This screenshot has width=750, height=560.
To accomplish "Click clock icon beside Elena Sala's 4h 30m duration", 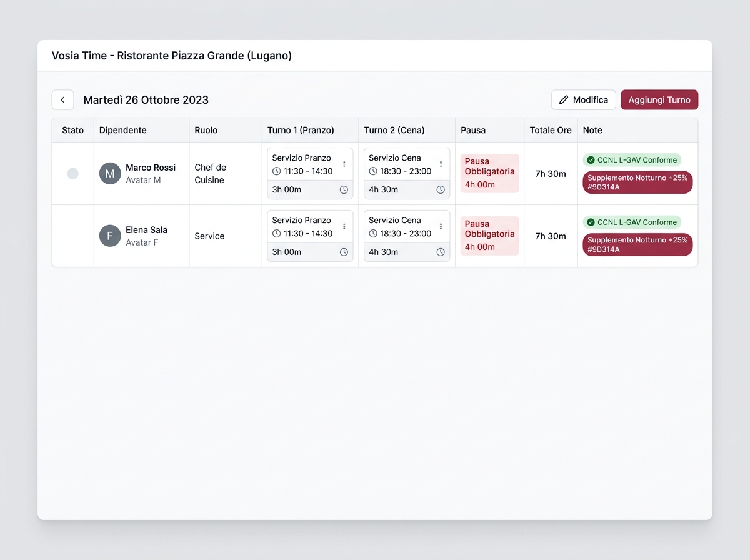I will pos(441,252).
